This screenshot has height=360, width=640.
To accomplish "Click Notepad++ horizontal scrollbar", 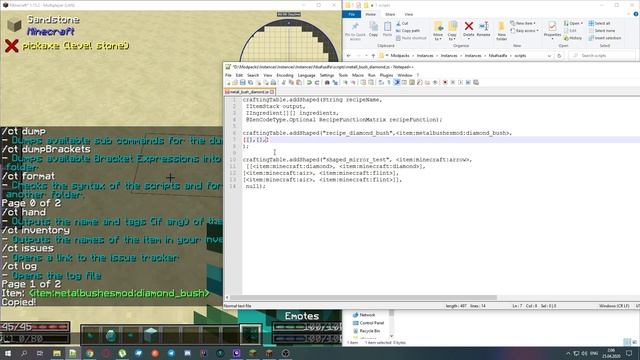I will click(363, 298).
